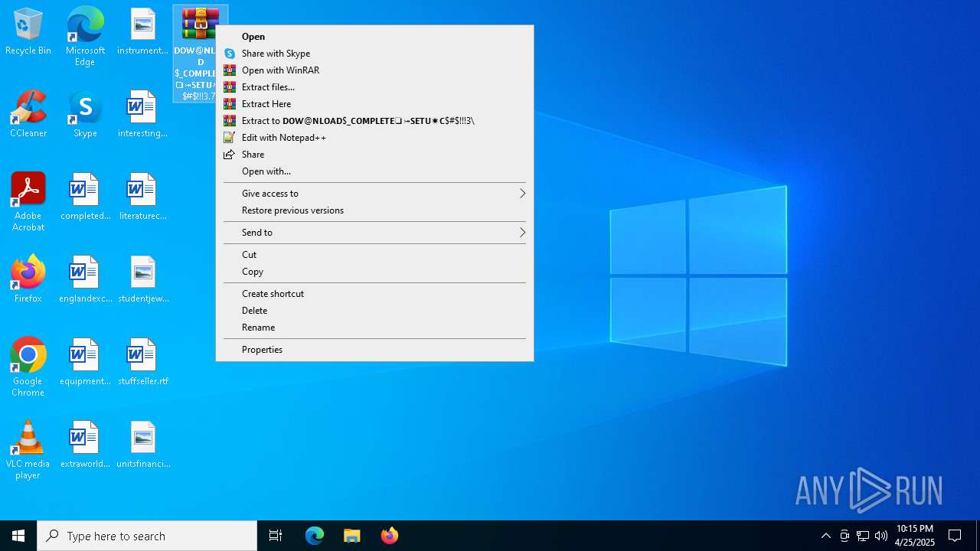The height and width of the screenshot is (551, 980).
Task: Click the Show desktop sliver
Action: tap(978, 536)
